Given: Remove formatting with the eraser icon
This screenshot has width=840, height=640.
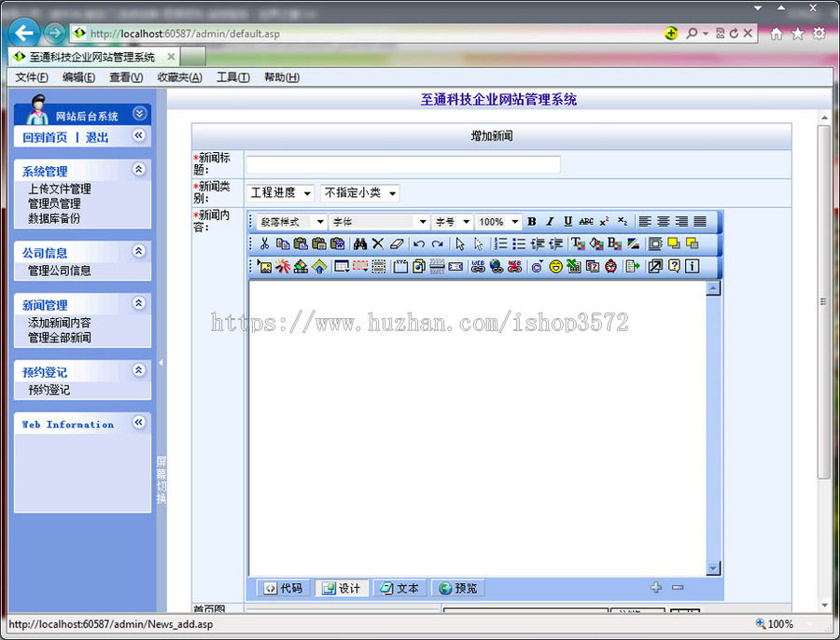Looking at the screenshot, I should [x=397, y=243].
